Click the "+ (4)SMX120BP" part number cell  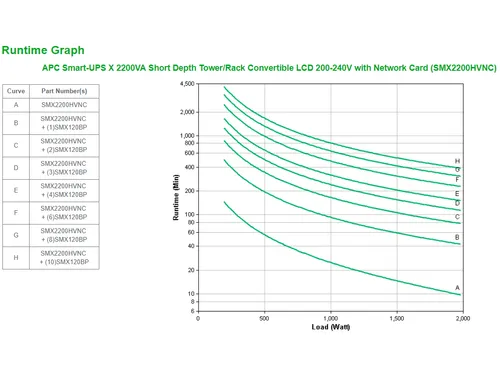point(64,190)
